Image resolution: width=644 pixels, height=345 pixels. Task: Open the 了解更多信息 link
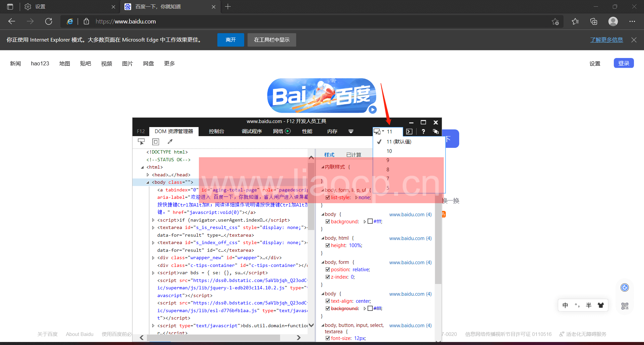pyautogui.click(x=606, y=40)
